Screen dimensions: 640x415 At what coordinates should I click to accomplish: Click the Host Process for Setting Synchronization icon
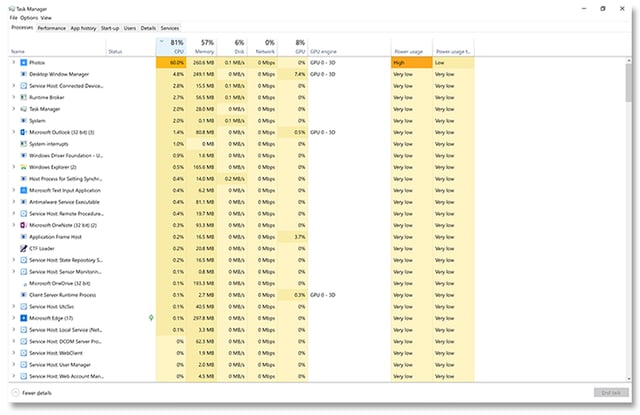24,179
